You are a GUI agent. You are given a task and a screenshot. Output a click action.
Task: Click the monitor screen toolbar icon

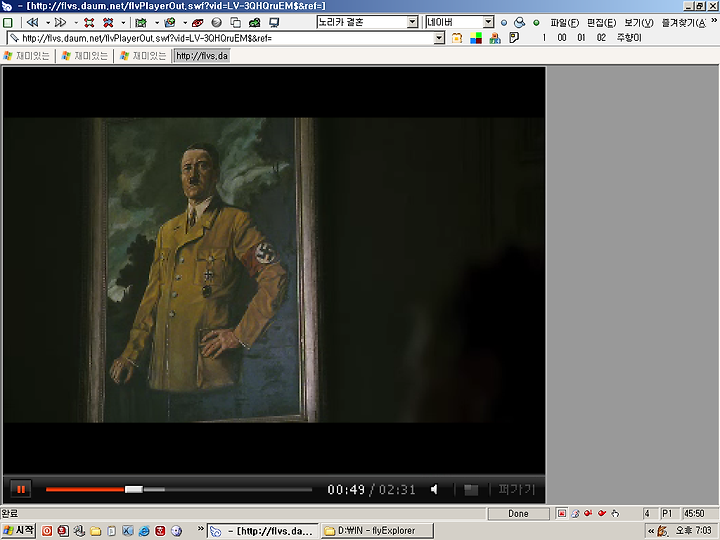point(274,22)
